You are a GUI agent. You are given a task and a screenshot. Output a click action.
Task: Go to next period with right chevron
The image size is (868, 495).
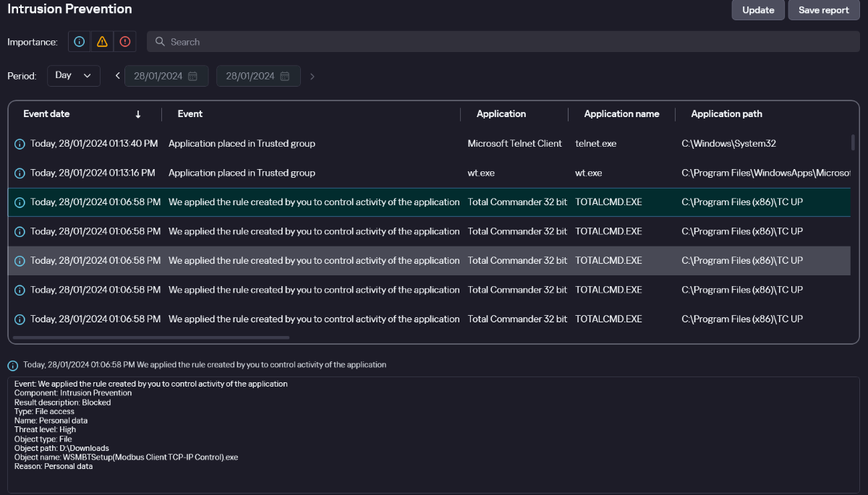pyautogui.click(x=312, y=76)
